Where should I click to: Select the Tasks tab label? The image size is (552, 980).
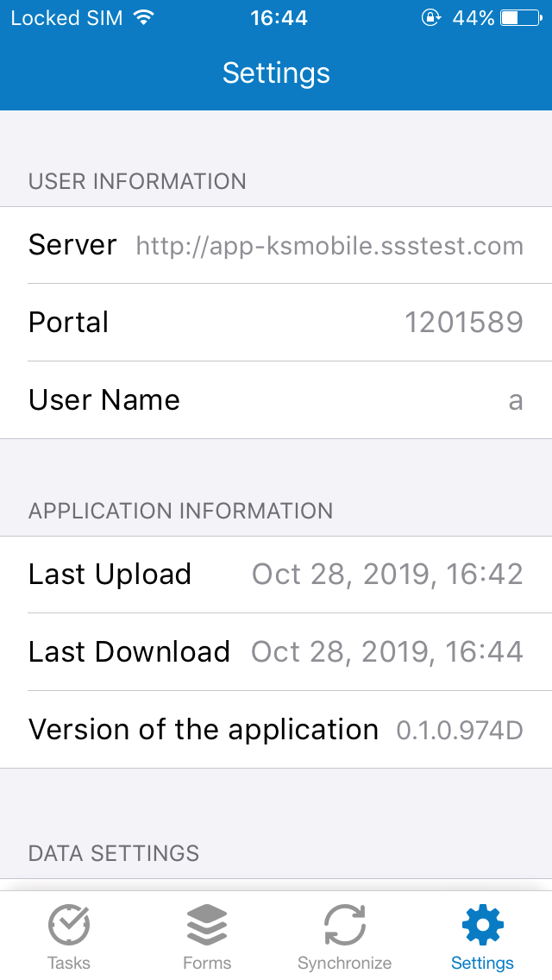tap(69, 963)
